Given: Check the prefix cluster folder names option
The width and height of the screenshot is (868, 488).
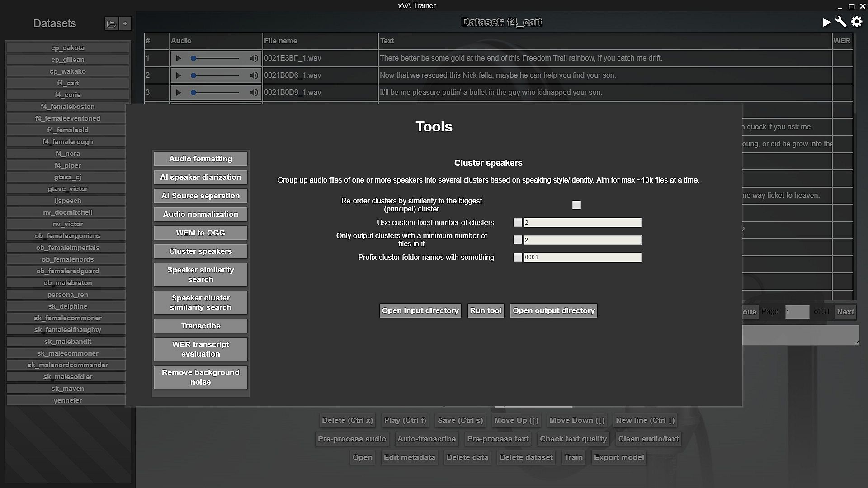Looking at the screenshot, I should tap(518, 258).
